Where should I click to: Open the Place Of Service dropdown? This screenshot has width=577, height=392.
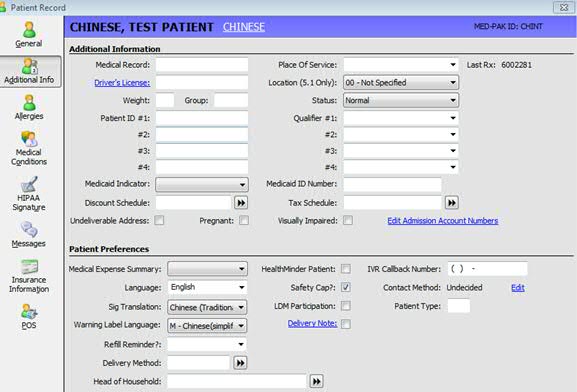click(401, 65)
